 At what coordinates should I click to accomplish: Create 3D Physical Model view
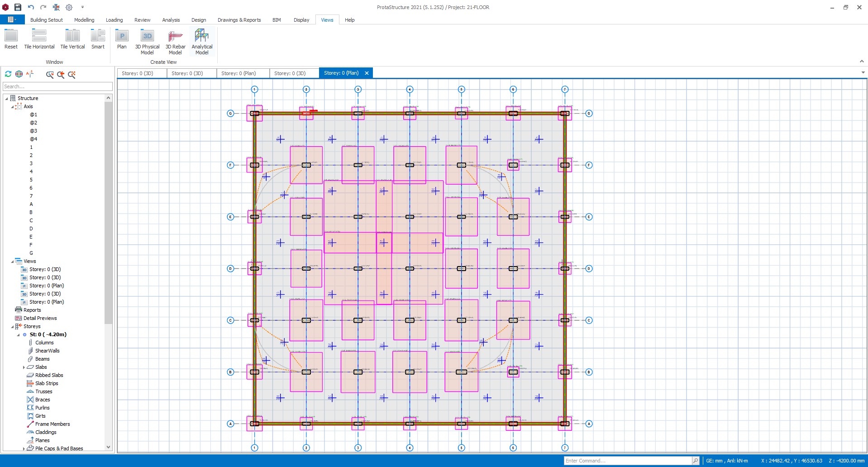147,42
